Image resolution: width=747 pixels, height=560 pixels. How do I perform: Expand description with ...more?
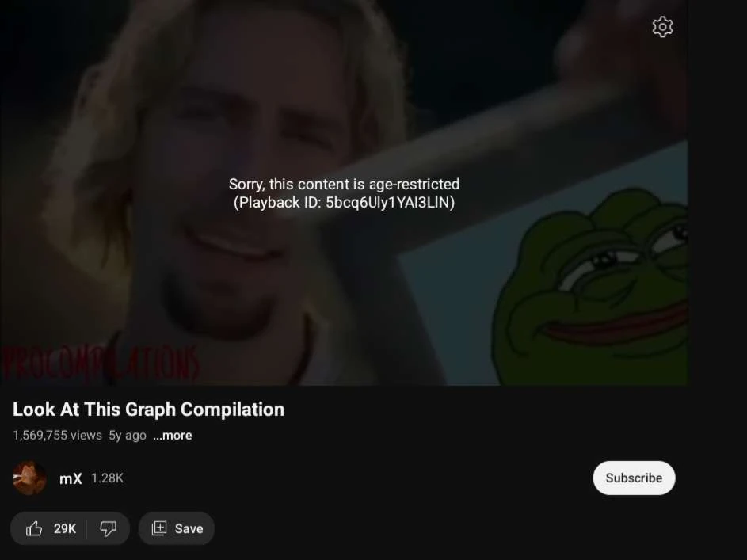point(173,435)
